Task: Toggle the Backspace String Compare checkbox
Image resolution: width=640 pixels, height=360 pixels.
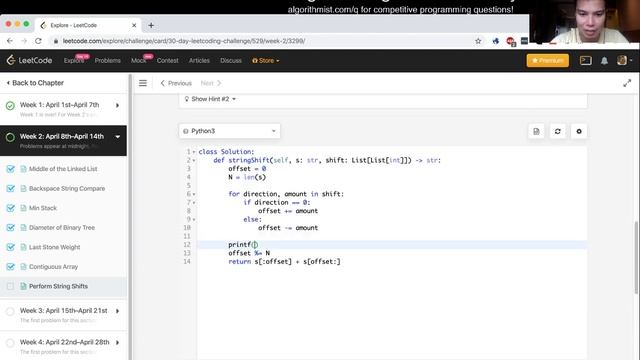Action: click(11, 189)
